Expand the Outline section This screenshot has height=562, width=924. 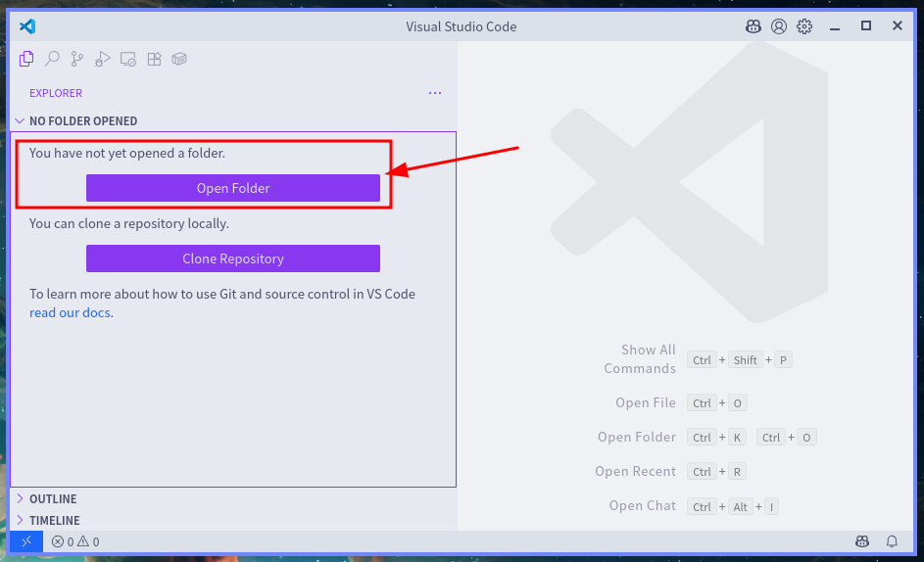(x=53, y=499)
